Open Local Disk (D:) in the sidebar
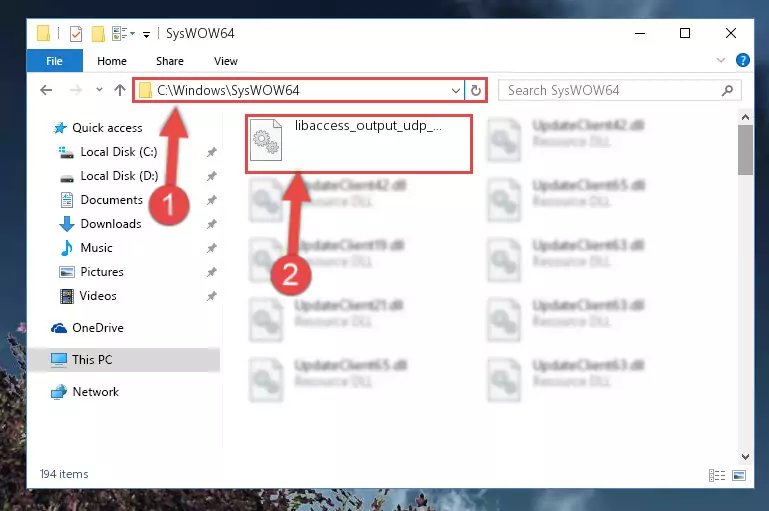 (x=109, y=176)
